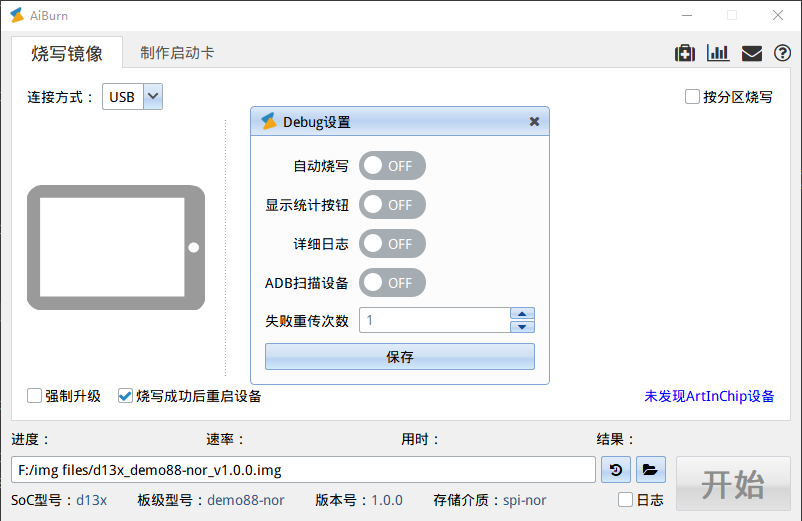Close the Debug设置 dialog
802x521 pixels.
pyautogui.click(x=534, y=122)
